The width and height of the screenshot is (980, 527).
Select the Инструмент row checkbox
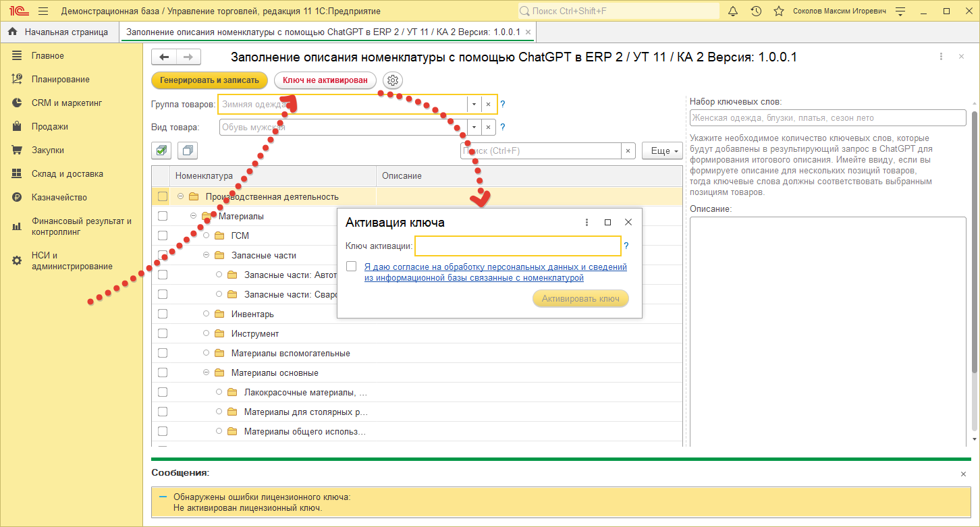(162, 333)
